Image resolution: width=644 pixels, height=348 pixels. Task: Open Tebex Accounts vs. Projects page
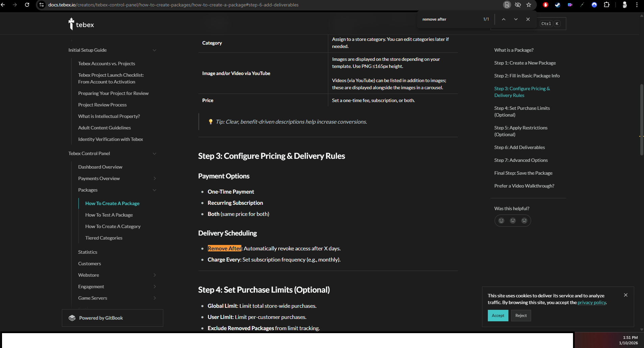(x=106, y=64)
